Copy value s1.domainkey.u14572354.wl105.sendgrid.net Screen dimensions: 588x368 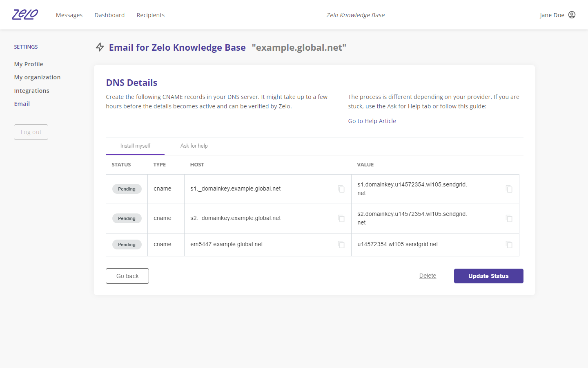tap(509, 189)
